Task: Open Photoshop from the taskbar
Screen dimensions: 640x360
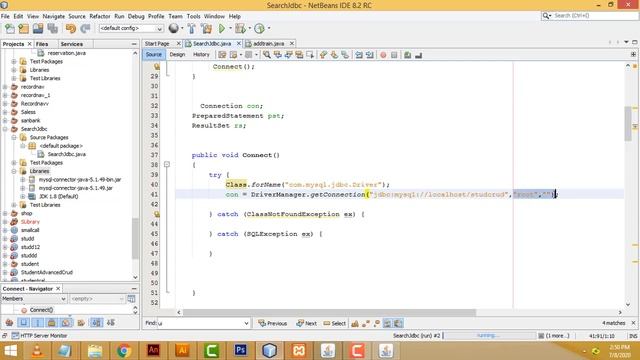Action: (240, 351)
